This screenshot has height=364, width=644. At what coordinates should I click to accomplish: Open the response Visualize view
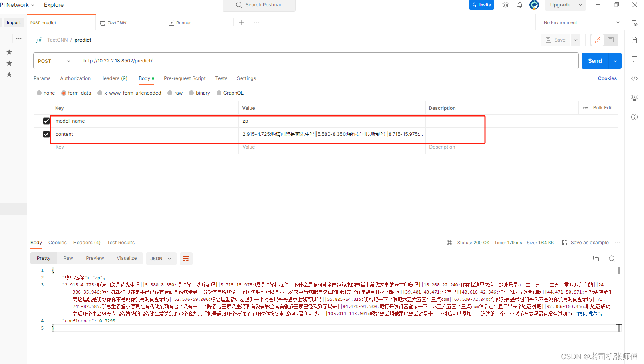[127, 259]
